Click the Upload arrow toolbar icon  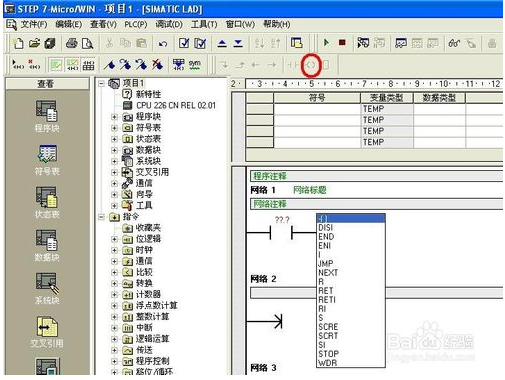222,43
